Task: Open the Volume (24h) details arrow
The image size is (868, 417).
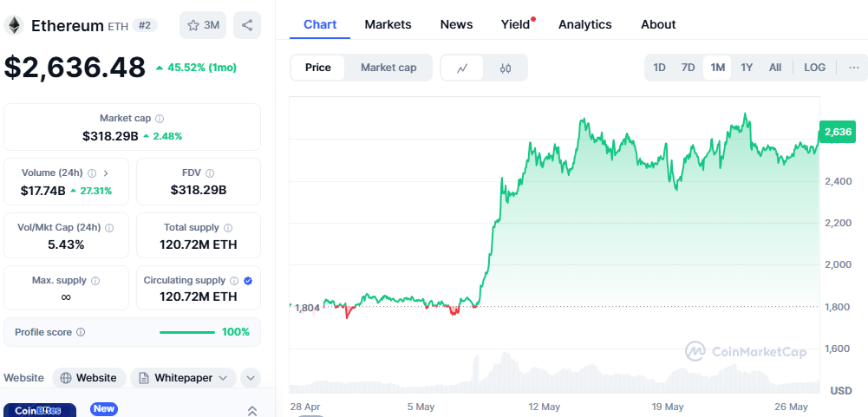Action: pos(106,173)
